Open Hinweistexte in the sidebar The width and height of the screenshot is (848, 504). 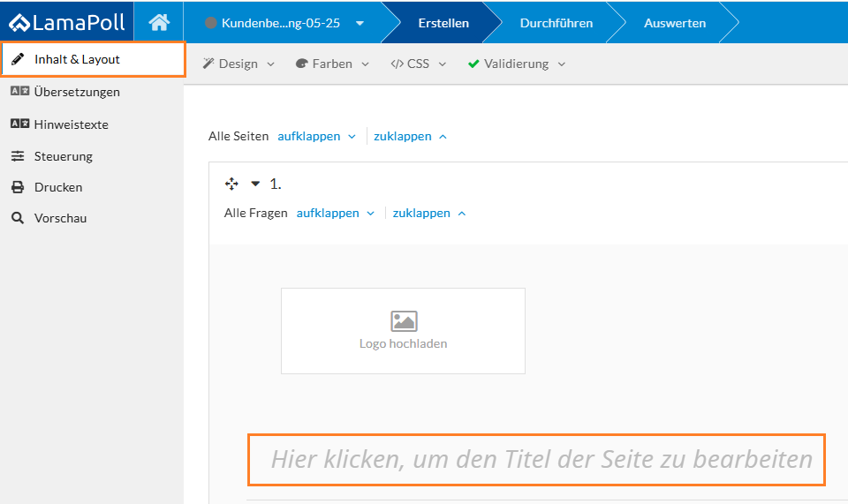click(x=72, y=124)
